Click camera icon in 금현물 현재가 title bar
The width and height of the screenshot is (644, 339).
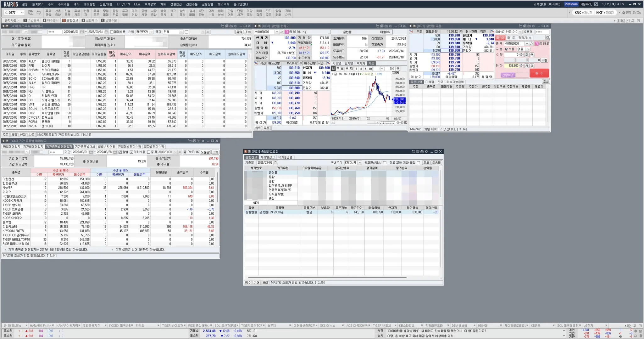386,26
